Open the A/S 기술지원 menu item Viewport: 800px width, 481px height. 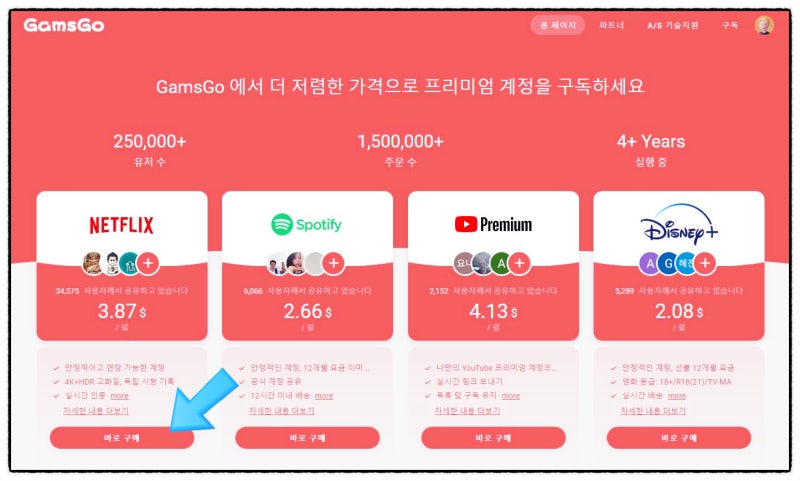[x=672, y=25]
